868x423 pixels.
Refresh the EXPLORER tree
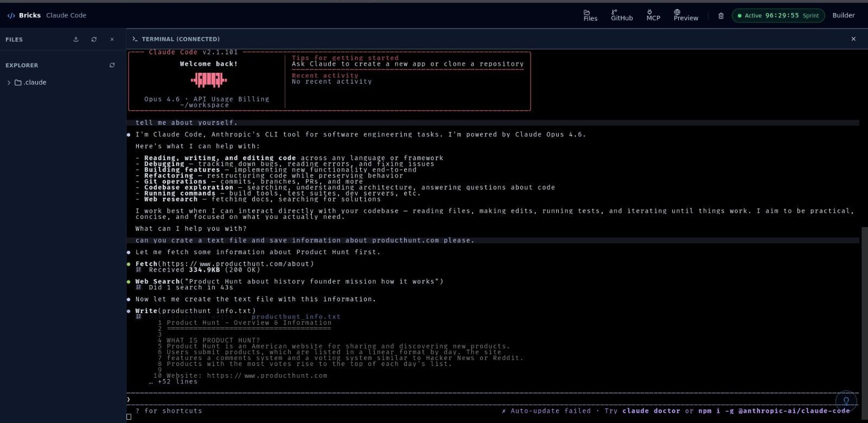click(x=112, y=65)
